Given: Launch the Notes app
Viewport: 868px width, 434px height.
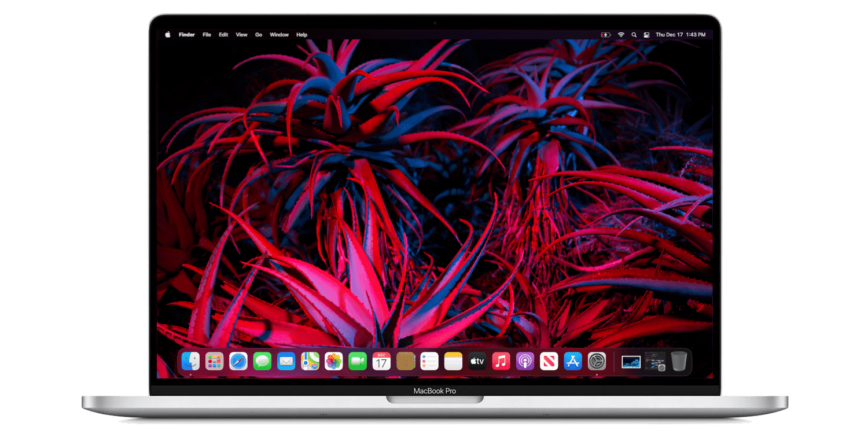Looking at the screenshot, I should [x=453, y=362].
